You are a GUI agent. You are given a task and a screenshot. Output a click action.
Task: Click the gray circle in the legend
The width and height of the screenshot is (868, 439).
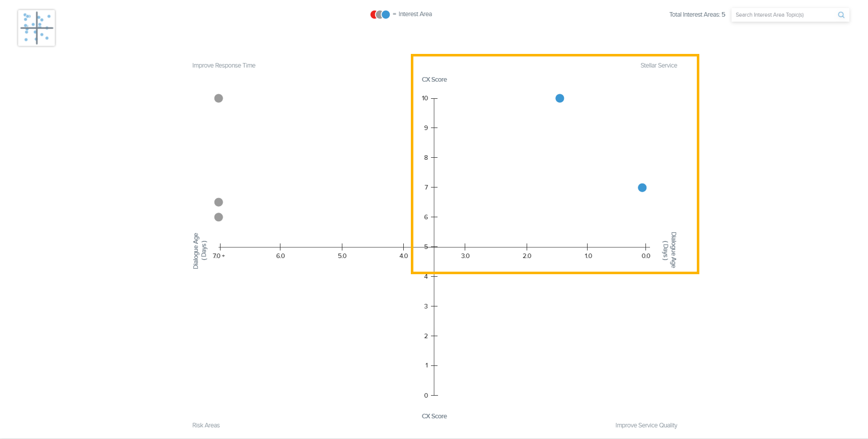pyautogui.click(x=379, y=15)
